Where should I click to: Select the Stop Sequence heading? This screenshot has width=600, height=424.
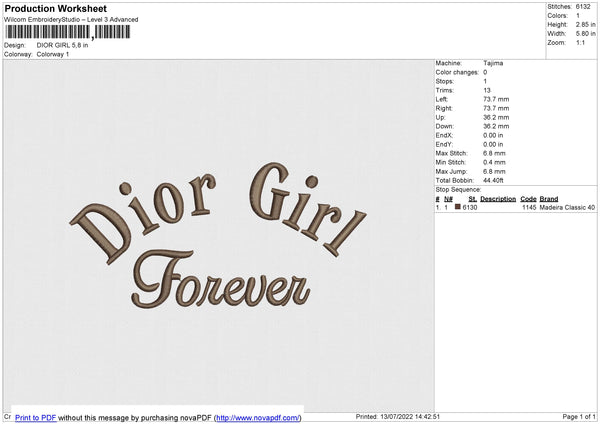[x=458, y=190]
